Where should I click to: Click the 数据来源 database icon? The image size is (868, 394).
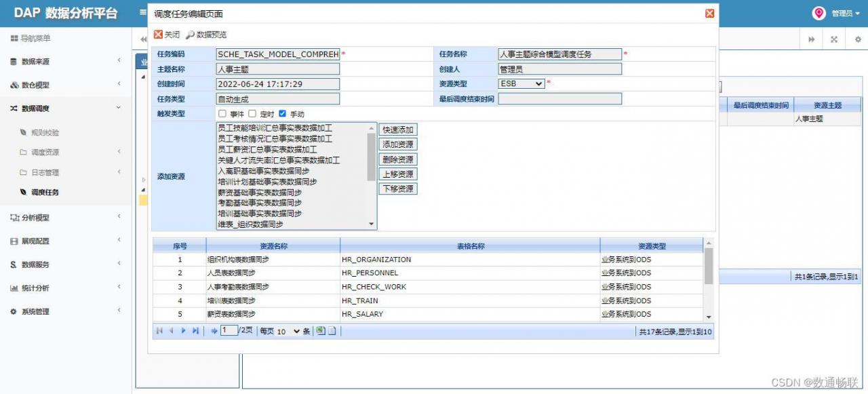coord(14,62)
